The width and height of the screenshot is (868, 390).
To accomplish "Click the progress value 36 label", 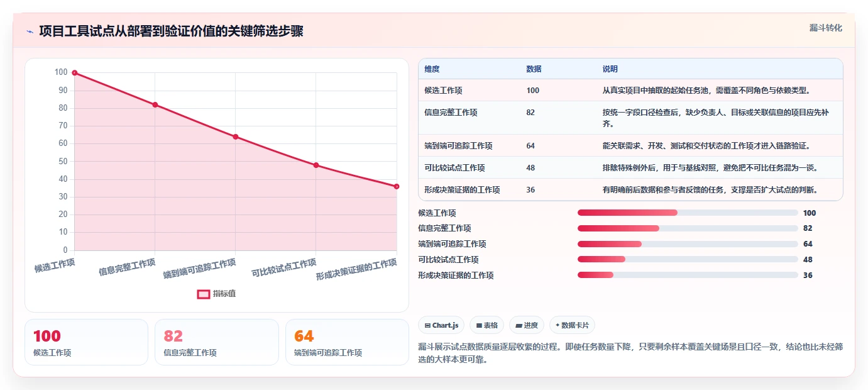I will (808, 276).
